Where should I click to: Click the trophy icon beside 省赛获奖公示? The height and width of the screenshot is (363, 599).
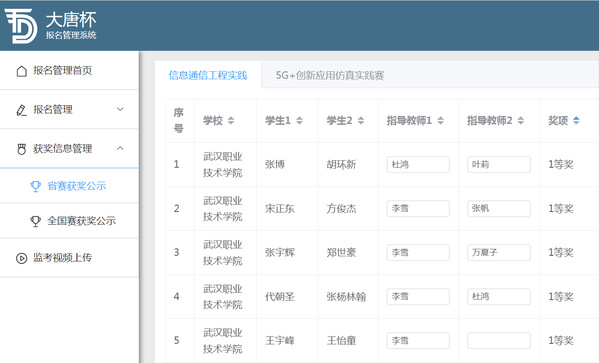(36, 186)
